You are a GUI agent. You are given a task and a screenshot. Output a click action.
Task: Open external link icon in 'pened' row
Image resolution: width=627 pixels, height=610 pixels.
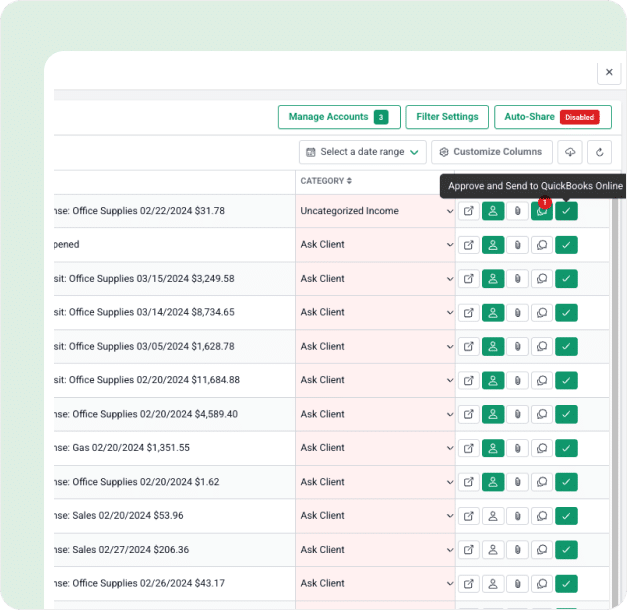pos(469,245)
